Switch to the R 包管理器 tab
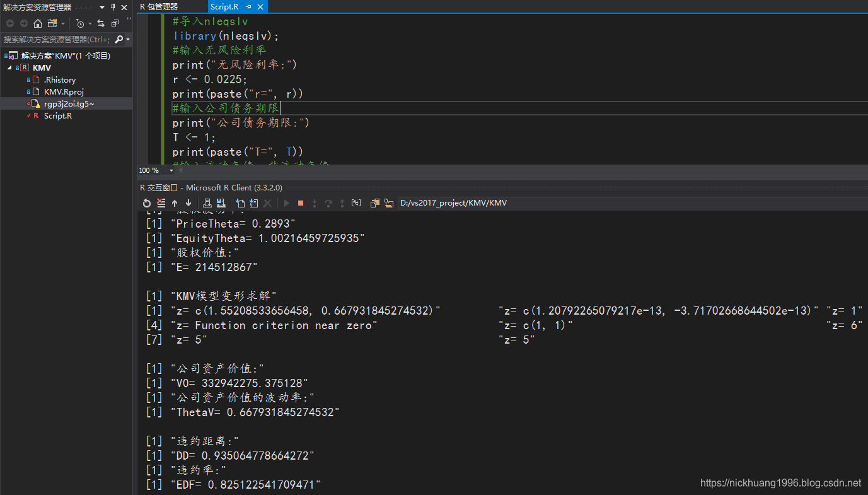The image size is (868, 495). (159, 7)
